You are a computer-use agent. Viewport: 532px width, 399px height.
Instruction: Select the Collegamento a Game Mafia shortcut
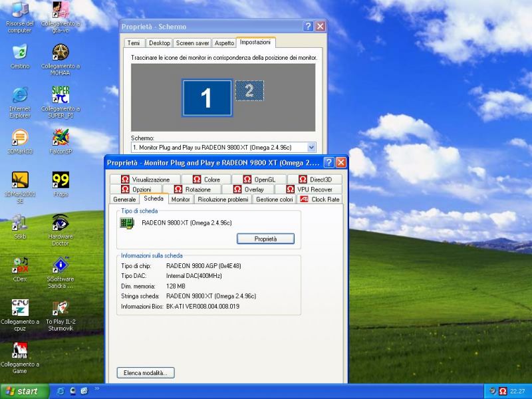tap(20, 358)
